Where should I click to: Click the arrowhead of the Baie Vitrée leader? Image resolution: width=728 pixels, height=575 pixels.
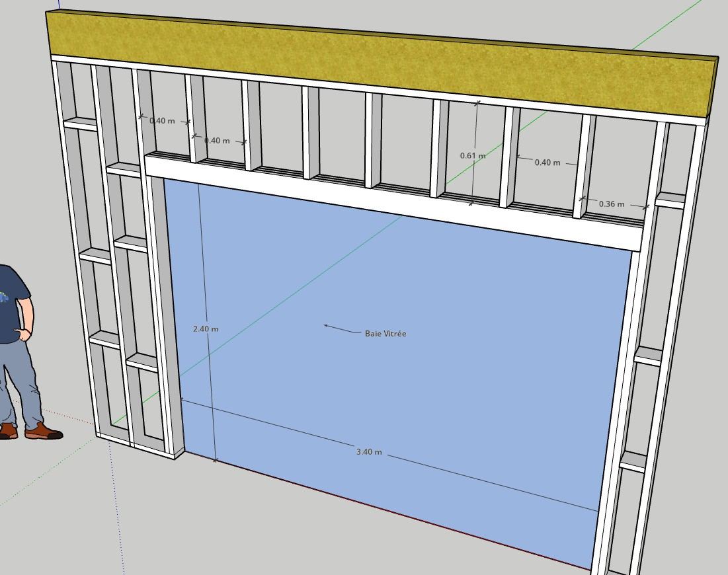point(325,325)
